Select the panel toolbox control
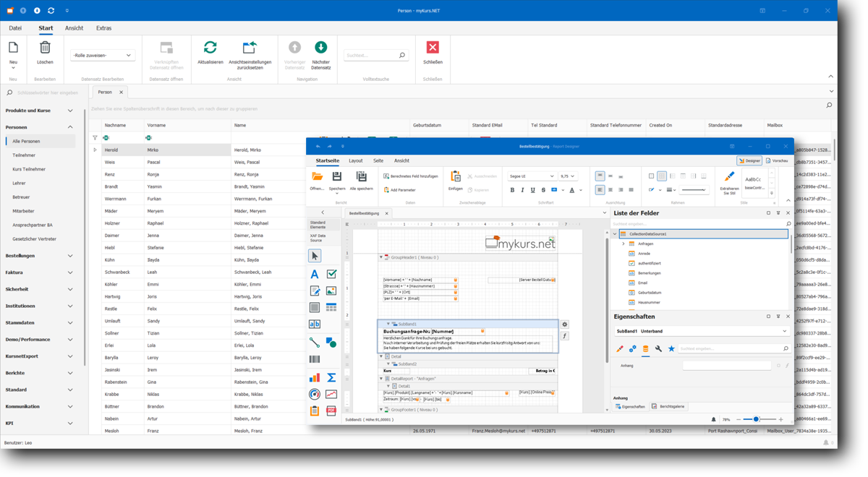868x477 pixels. point(315,308)
